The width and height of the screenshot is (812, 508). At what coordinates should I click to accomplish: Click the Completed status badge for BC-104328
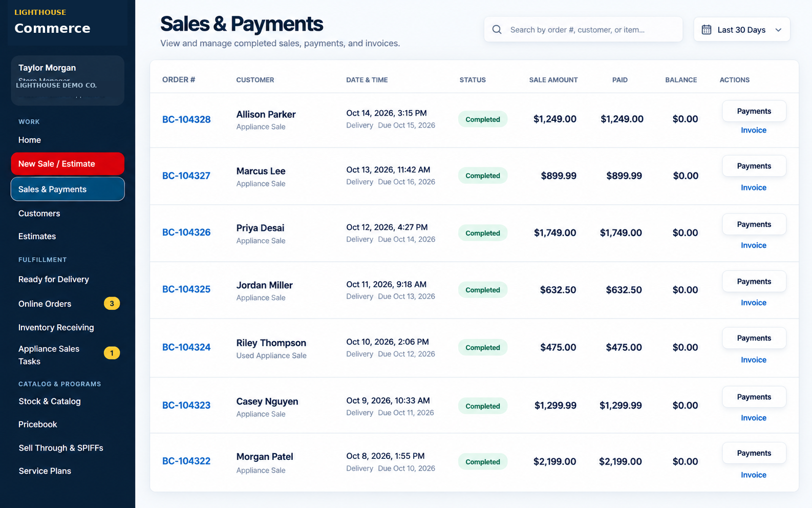point(483,119)
